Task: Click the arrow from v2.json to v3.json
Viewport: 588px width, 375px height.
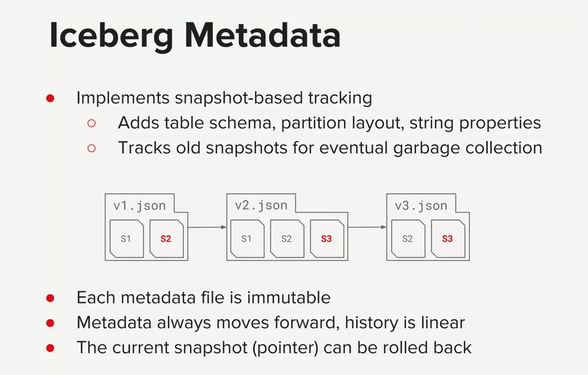Action: (x=367, y=227)
